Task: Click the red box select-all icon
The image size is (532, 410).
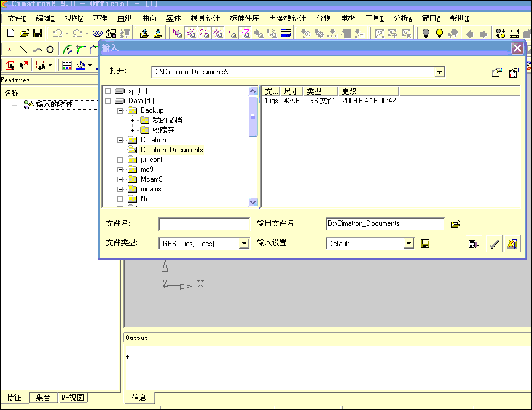Action: pos(10,65)
